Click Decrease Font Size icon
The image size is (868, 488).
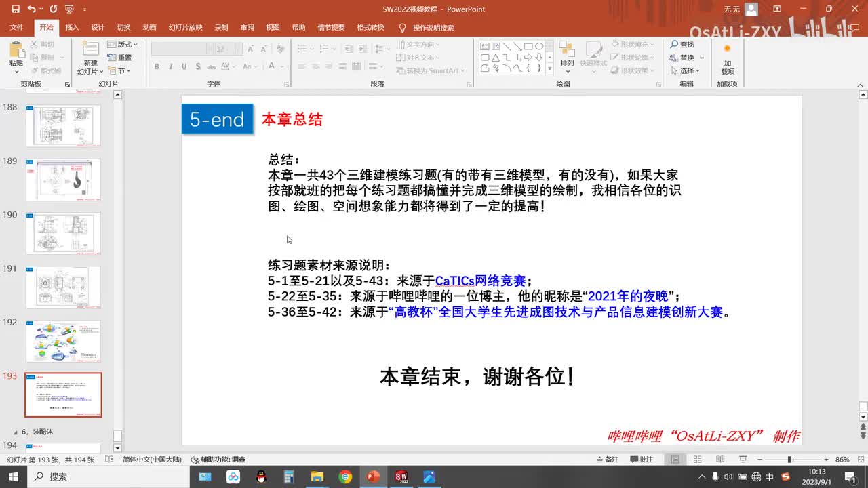click(x=264, y=49)
